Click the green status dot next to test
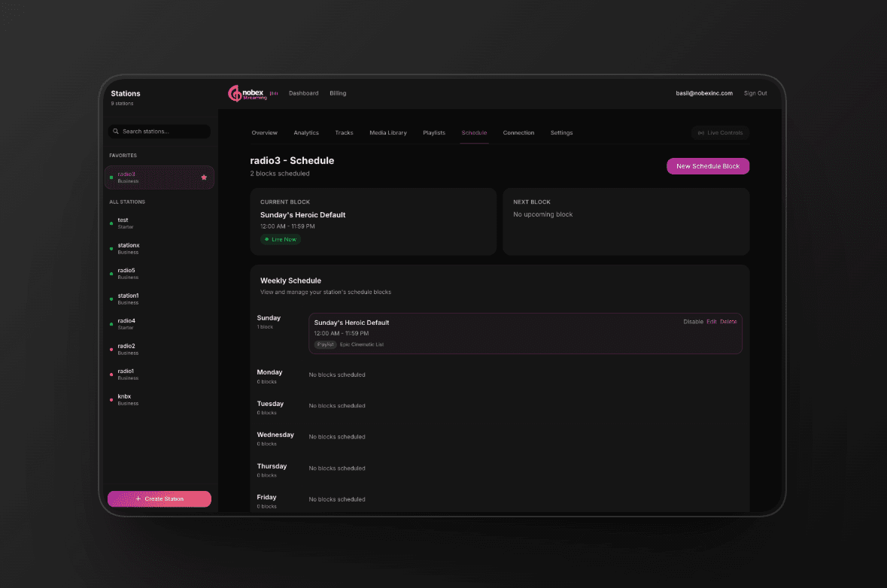This screenshot has height=588, width=887. click(111, 223)
